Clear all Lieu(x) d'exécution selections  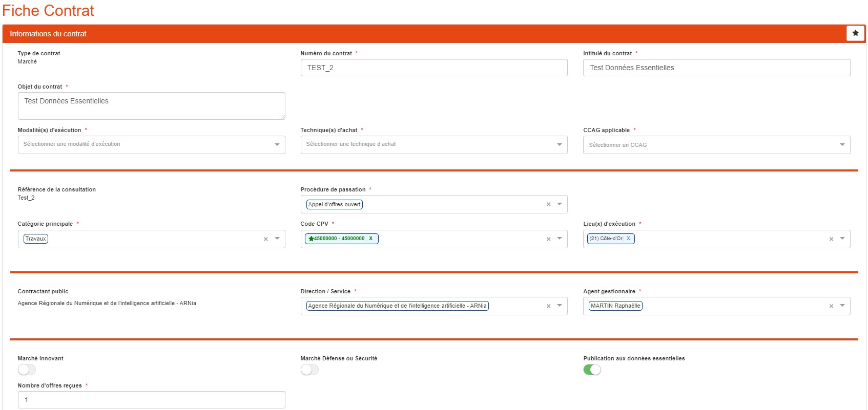831,239
